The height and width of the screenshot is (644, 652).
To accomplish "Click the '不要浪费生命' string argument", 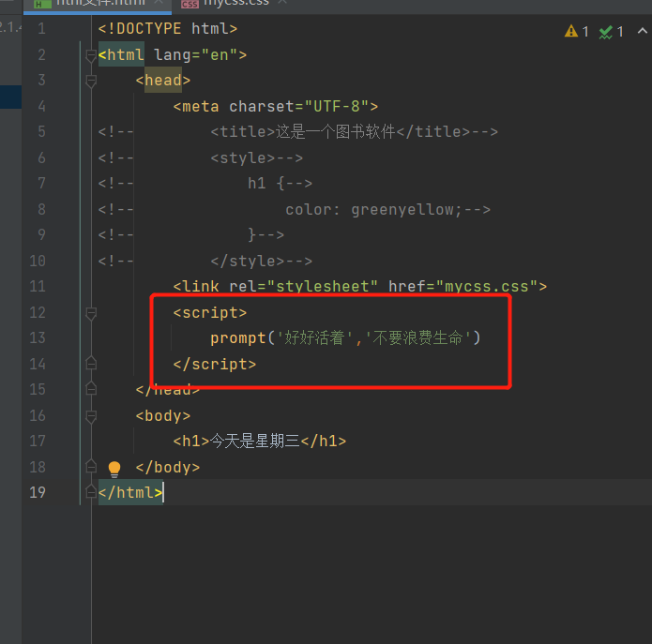I will tap(417, 337).
